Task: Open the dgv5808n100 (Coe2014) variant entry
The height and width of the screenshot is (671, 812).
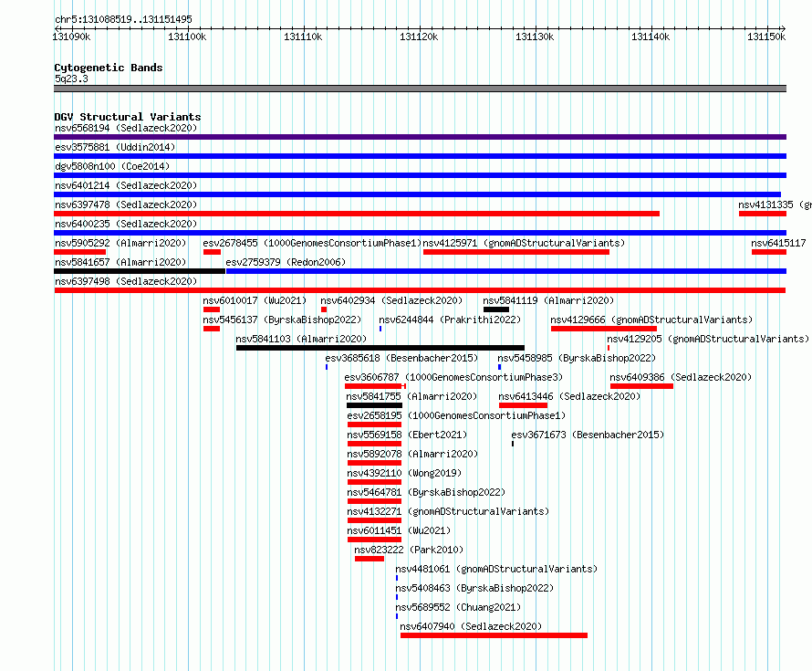Action: [112, 166]
